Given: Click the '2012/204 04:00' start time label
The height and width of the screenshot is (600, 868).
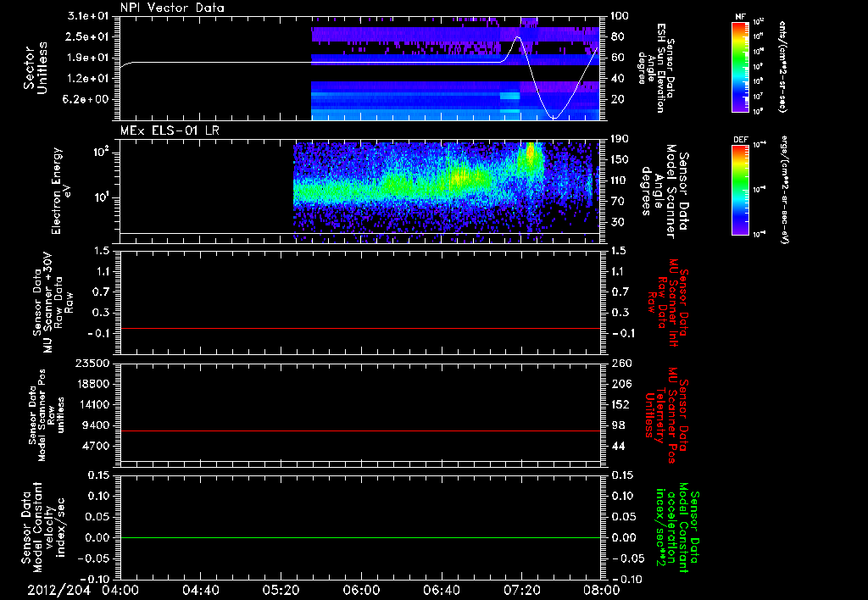Looking at the screenshot, I should [x=83, y=591].
